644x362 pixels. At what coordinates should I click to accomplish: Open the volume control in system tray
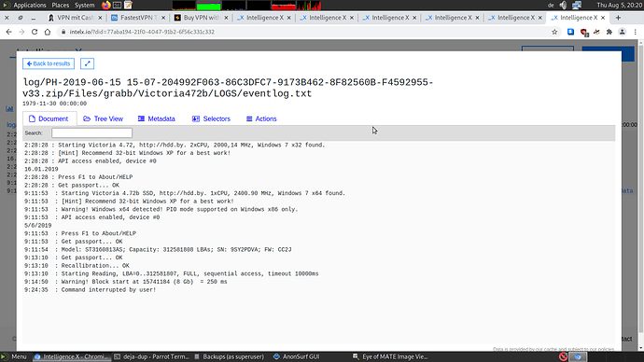click(x=563, y=5)
